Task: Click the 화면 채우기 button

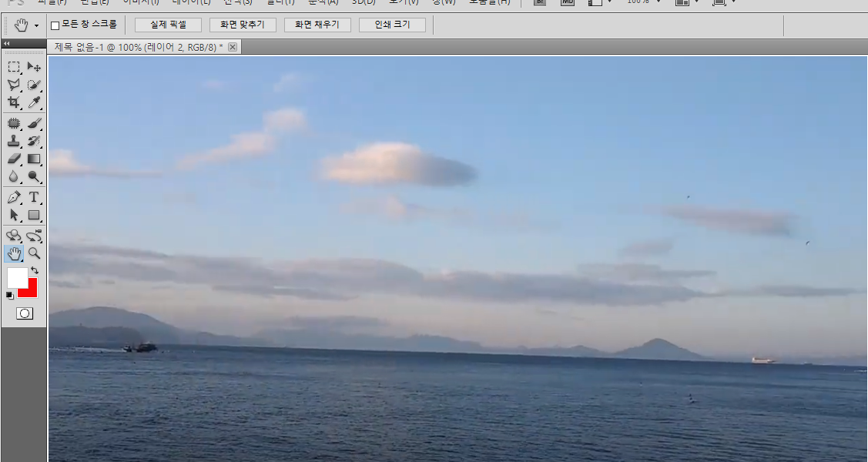Action: click(317, 25)
